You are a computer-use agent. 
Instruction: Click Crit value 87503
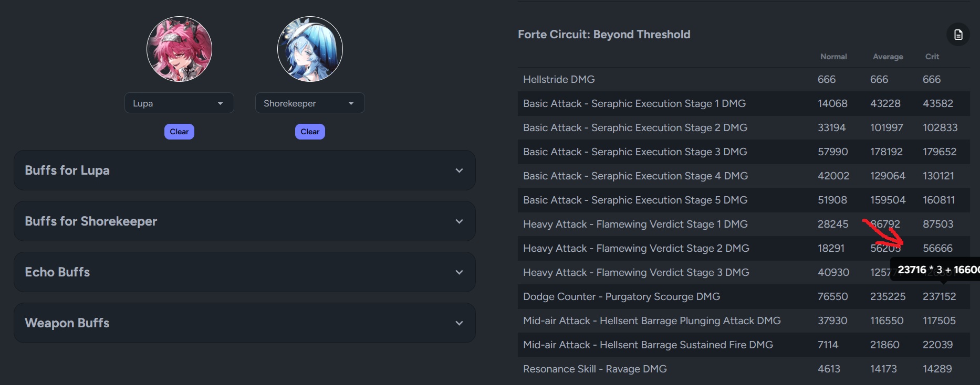[938, 224]
